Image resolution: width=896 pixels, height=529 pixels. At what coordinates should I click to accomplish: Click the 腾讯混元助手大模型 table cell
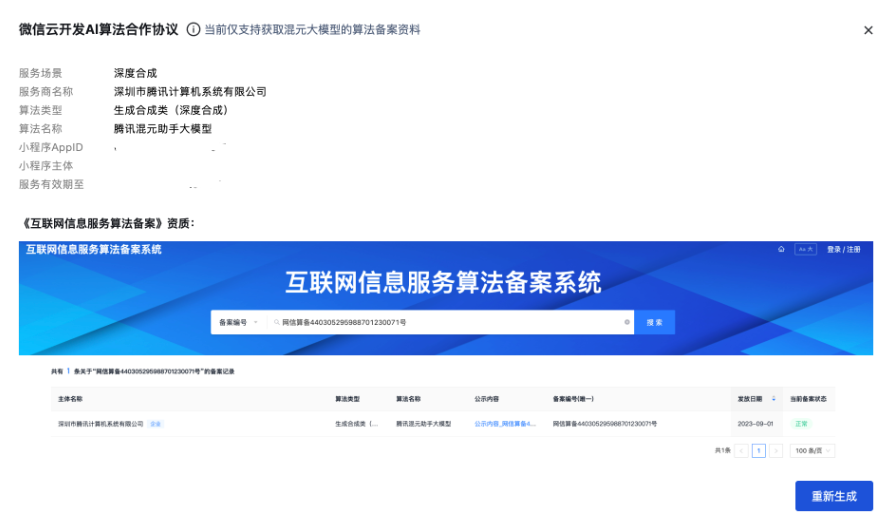point(423,424)
